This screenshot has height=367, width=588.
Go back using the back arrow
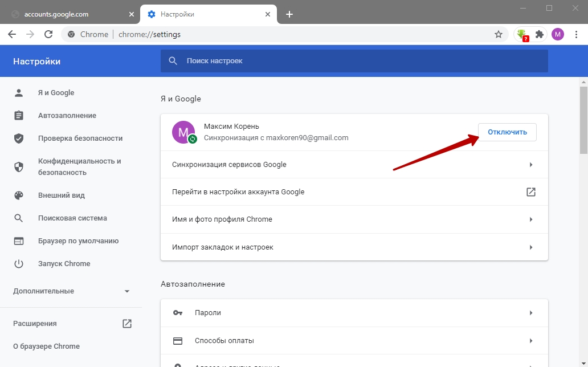pyautogui.click(x=12, y=34)
